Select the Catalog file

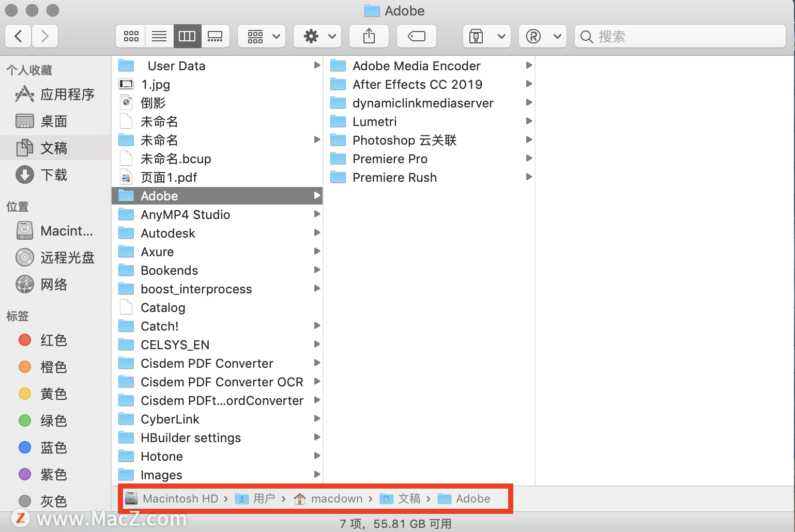(217, 307)
